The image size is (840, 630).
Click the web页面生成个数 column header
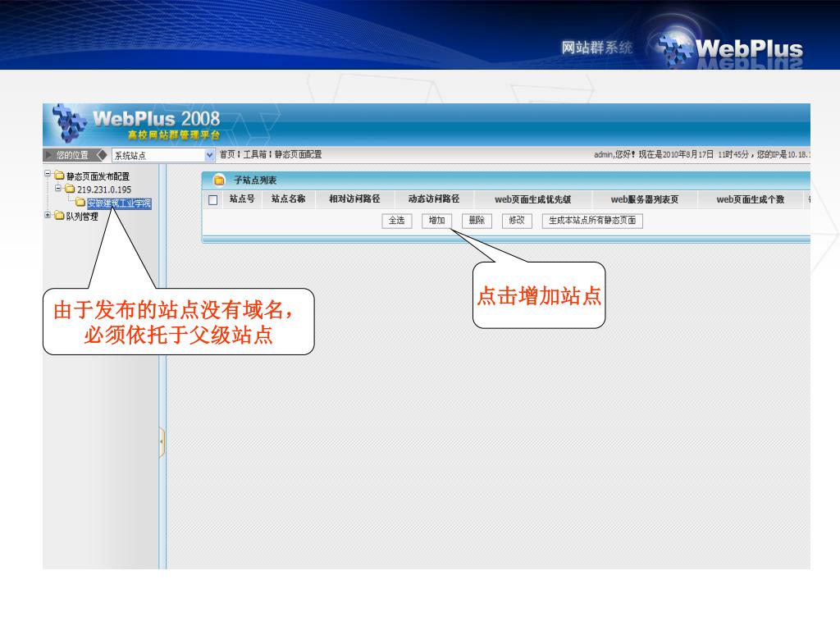(x=750, y=199)
